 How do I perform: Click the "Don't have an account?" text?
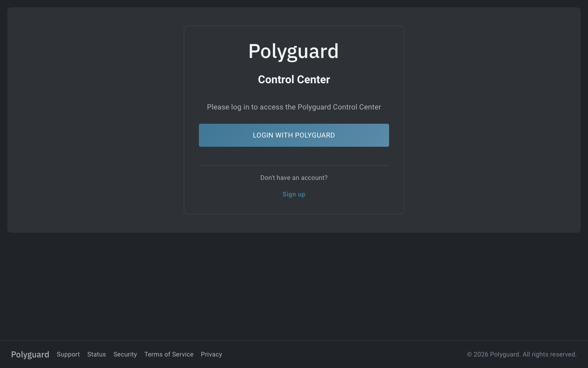[294, 178]
